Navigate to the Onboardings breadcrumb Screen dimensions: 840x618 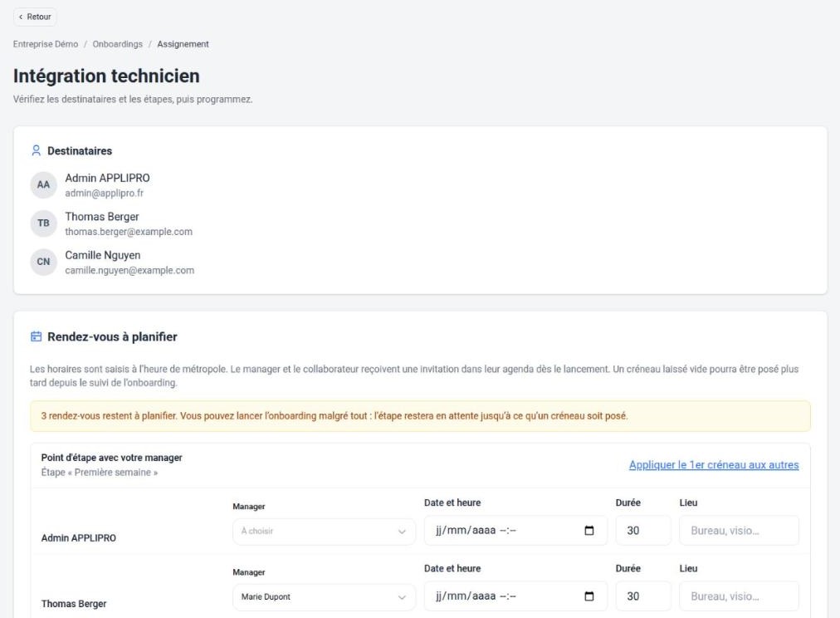117,44
